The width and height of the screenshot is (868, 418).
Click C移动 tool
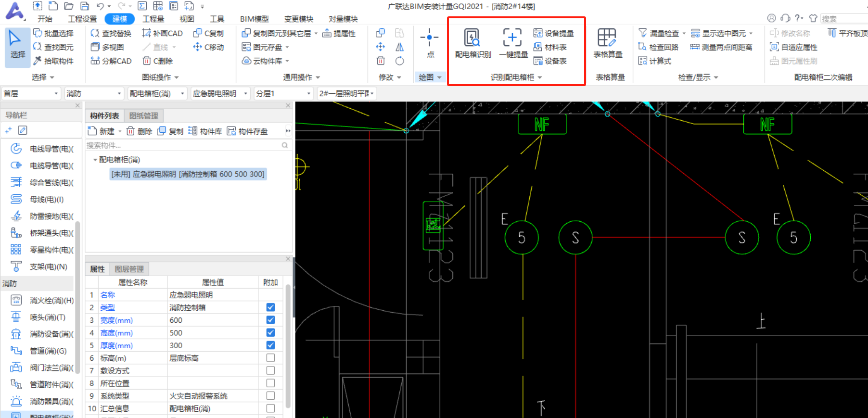[x=208, y=47]
